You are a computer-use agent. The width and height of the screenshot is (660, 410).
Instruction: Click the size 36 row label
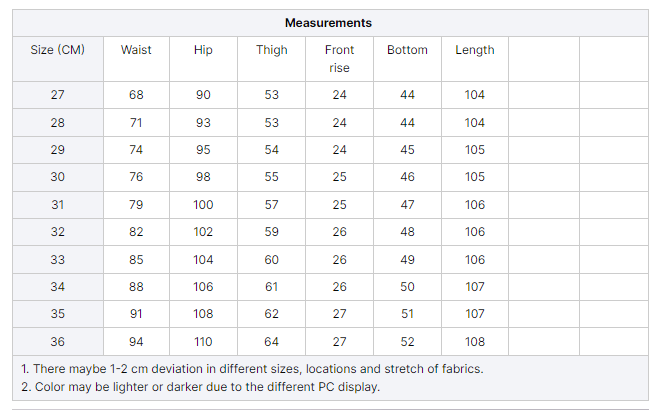(57, 342)
